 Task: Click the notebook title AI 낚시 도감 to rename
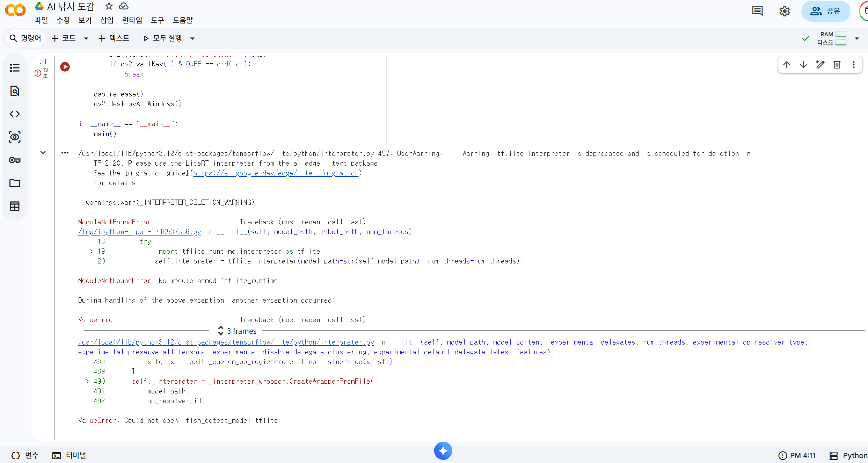point(70,6)
